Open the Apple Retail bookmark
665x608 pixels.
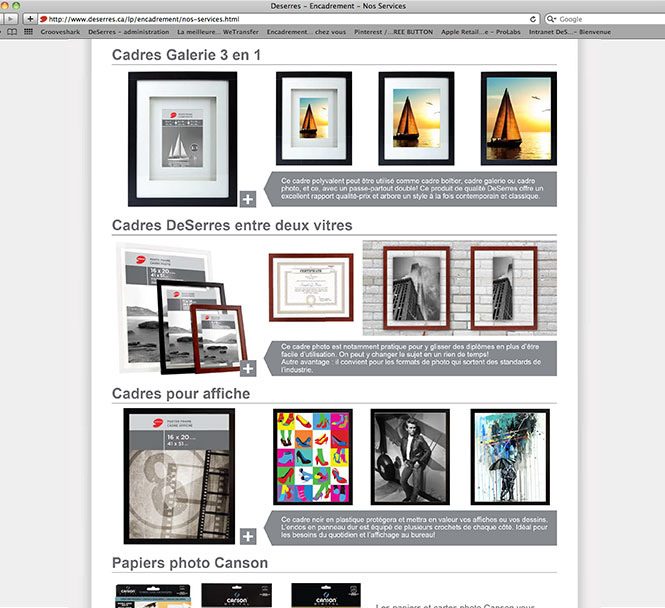(x=482, y=32)
